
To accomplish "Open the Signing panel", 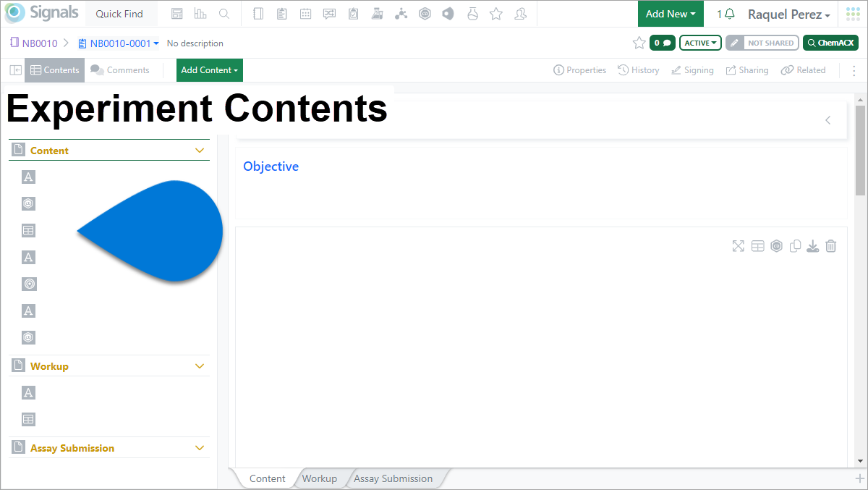I will click(692, 70).
